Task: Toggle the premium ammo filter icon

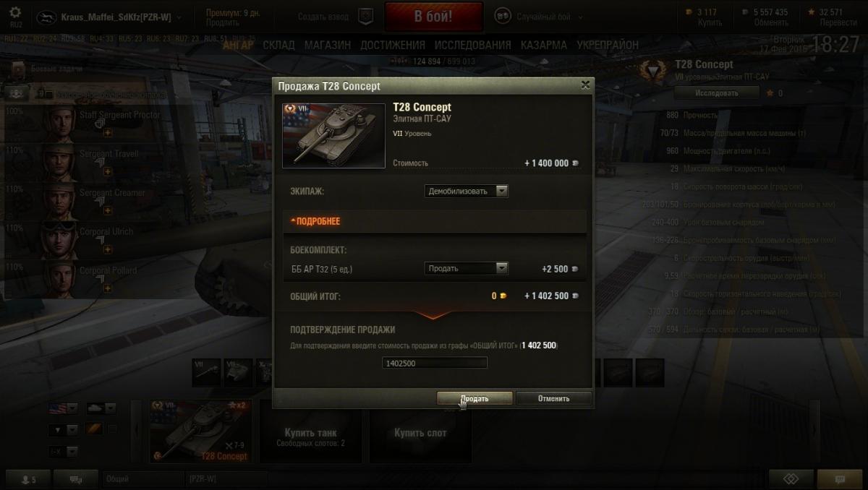Action: pyautogui.click(x=93, y=429)
